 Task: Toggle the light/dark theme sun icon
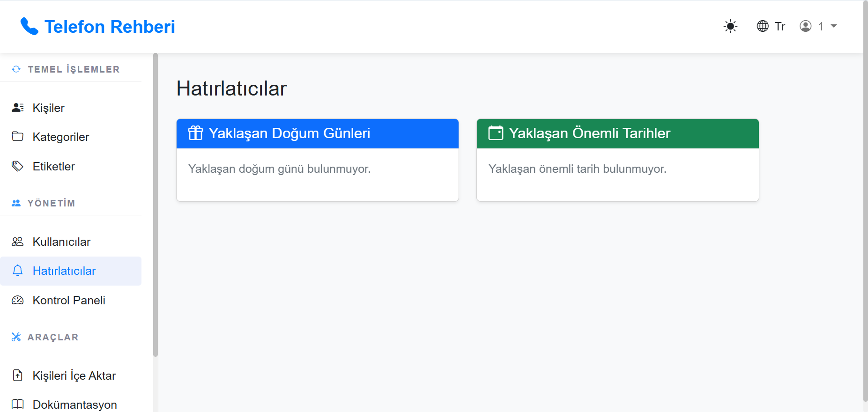pyautogui.click(x=730, y=26)
